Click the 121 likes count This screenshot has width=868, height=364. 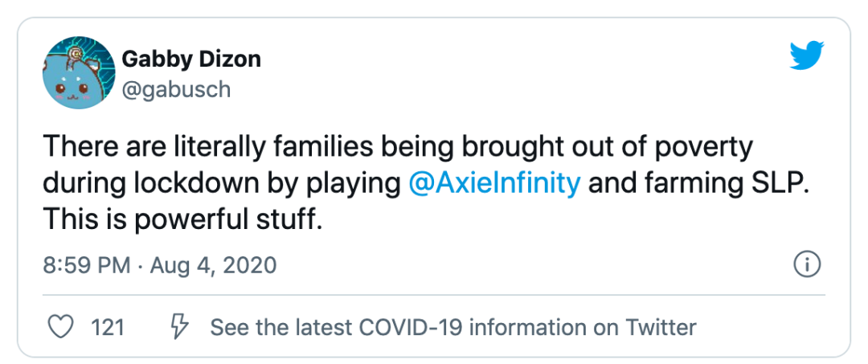point(108,327)
